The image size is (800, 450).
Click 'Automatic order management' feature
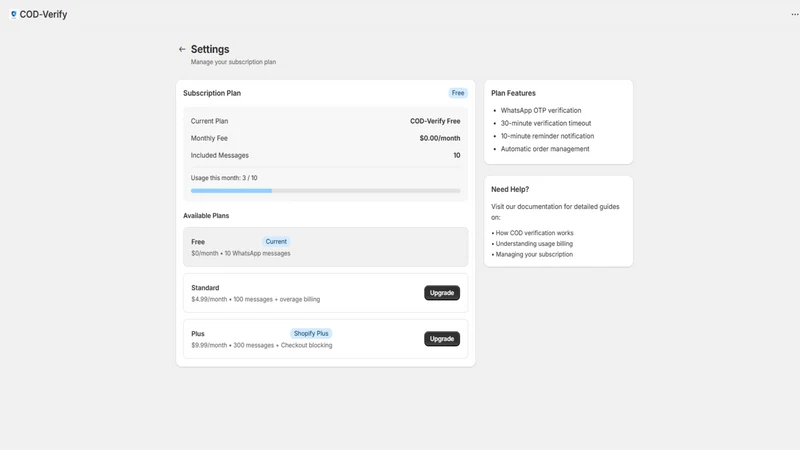(545, 149)
